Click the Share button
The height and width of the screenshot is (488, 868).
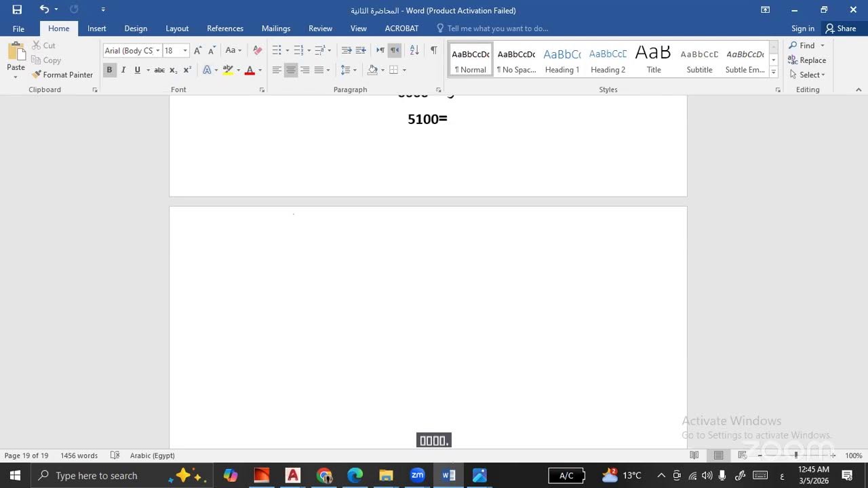840,28
